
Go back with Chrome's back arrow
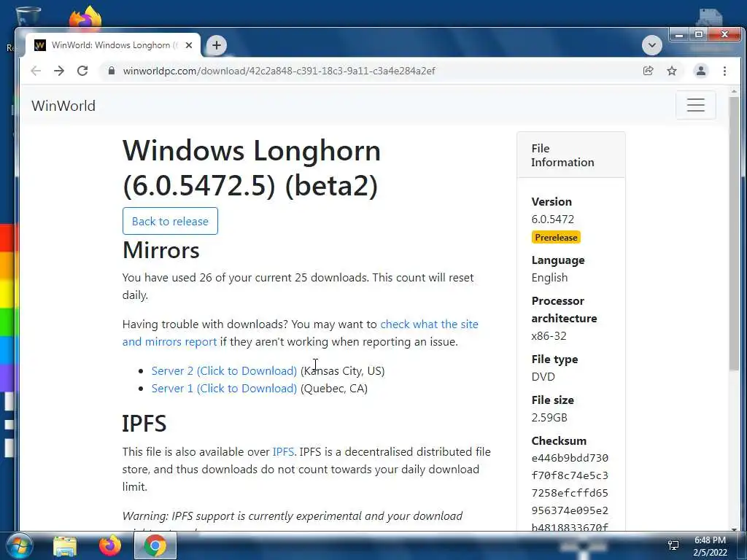pyautogui.click(x=36, y=71)
